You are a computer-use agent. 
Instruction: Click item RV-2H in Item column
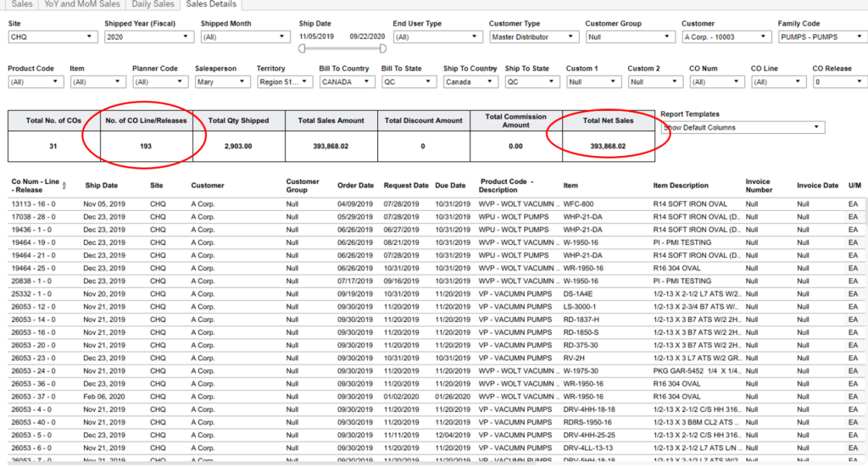click(x=574, y=358)
